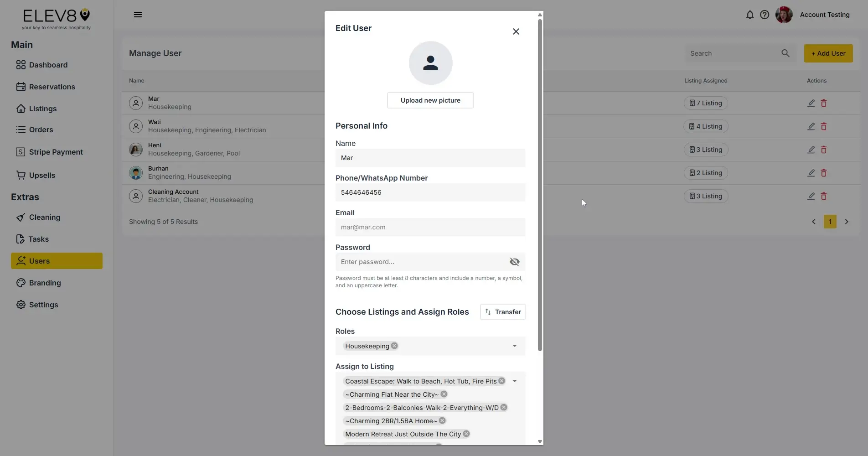This screenshot has width=868, height=456.
Task: Edit Wati using the pencil icon
Action: point(811,126)
